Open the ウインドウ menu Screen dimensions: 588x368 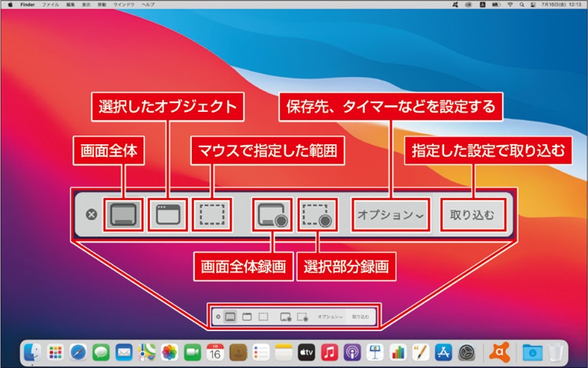coord(123,4)
